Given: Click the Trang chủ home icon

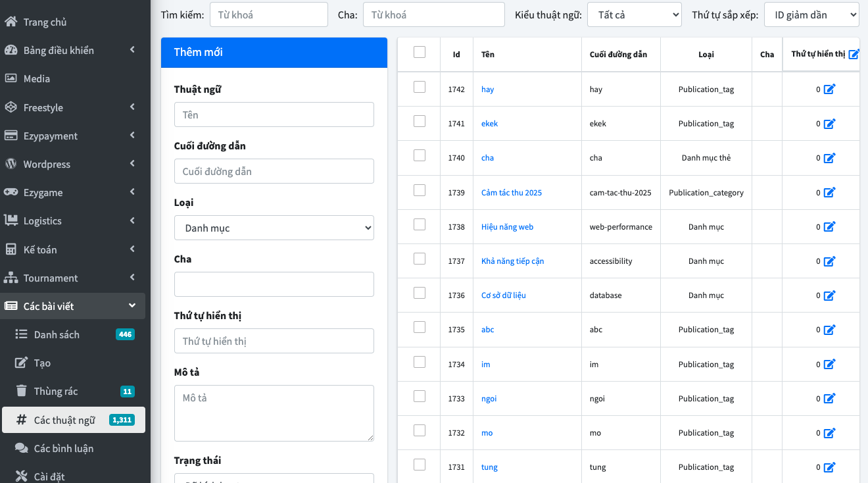Looking at the screenshot, I should 11,22.
